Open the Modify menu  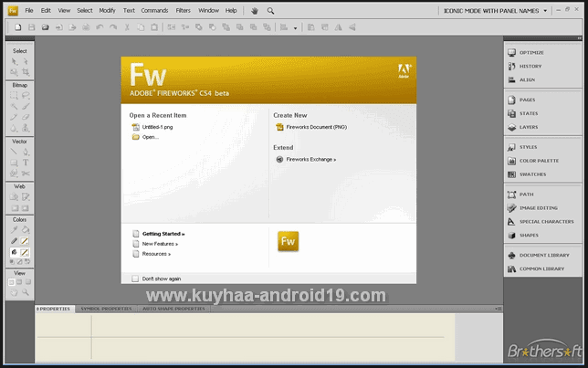pos(107,11)
